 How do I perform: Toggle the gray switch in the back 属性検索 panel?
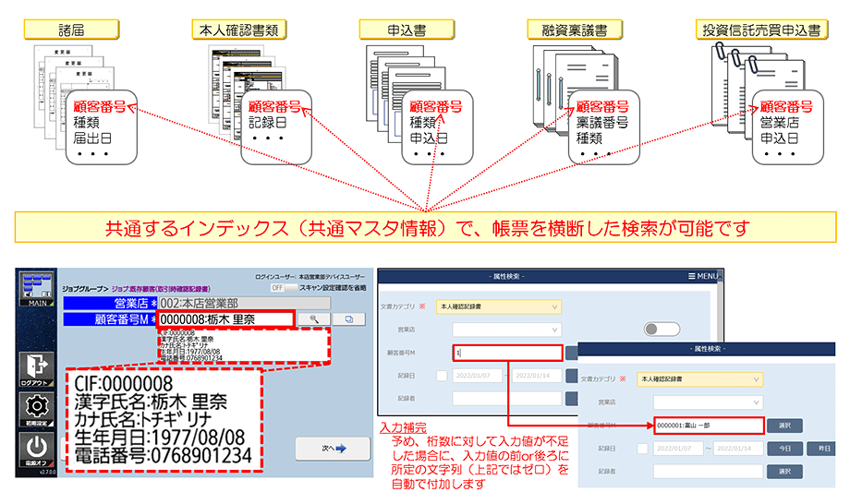662,330
